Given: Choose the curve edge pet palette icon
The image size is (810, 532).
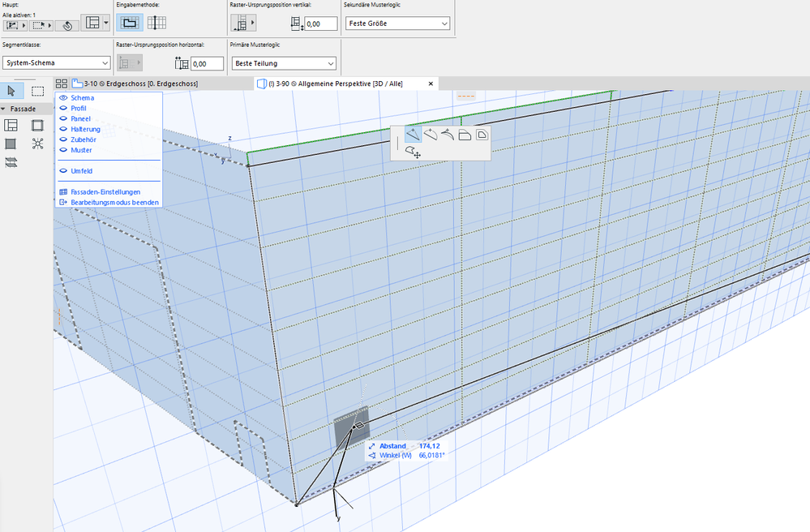Looking at the screenshot, I should (431, 135).
